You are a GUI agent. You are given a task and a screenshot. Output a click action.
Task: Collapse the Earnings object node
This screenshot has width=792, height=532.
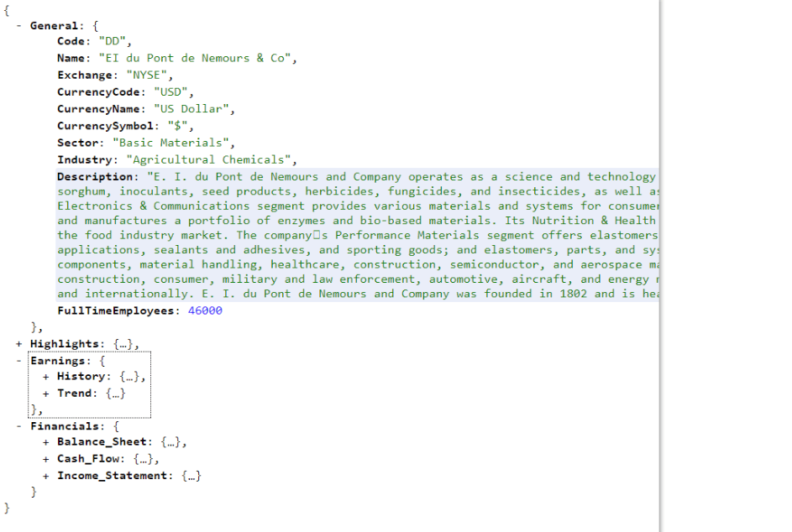coord(18,360)
